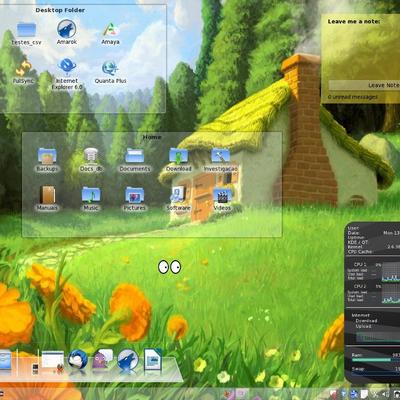The width and height of the screenshot is (400, 400).
Task: Click the scissors tray icon
Action: (x=376, y=394)
